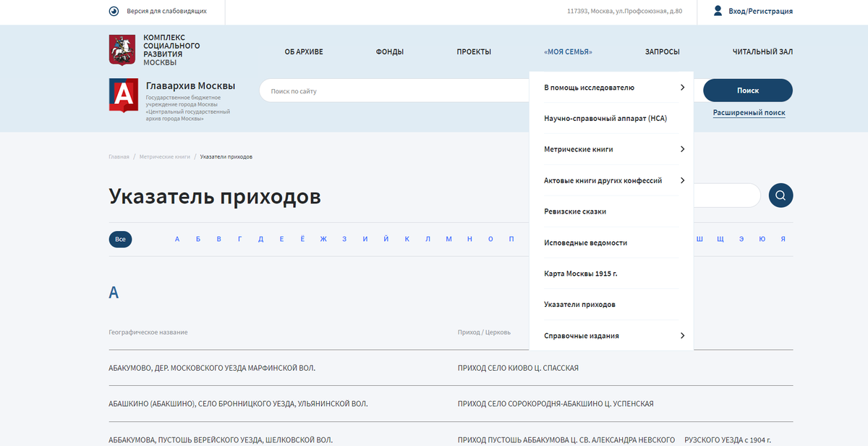
Task: Filter by letter М
Action: [x=448, y=239]
